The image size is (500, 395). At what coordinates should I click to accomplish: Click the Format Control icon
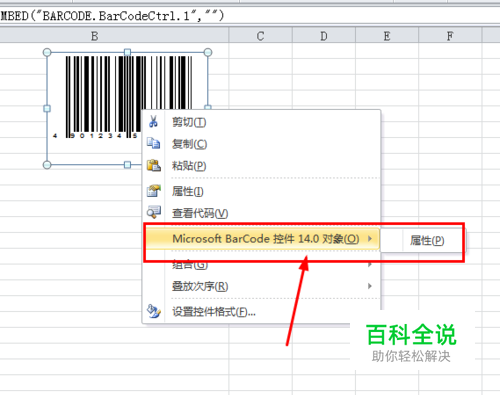point(154,311)
